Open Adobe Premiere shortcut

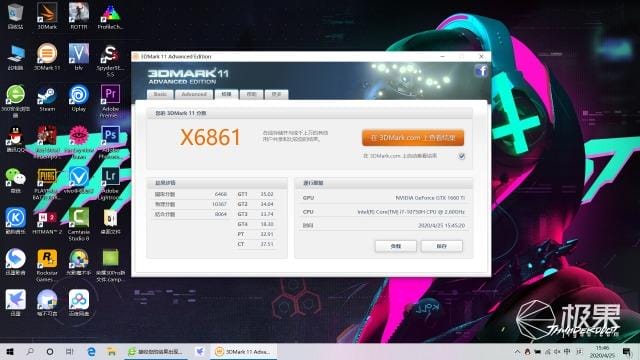110,101
